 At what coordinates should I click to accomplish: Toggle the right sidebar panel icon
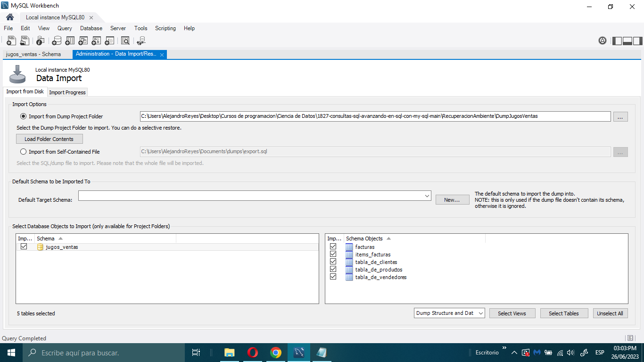pyautogui.click(x=638, y=41)
